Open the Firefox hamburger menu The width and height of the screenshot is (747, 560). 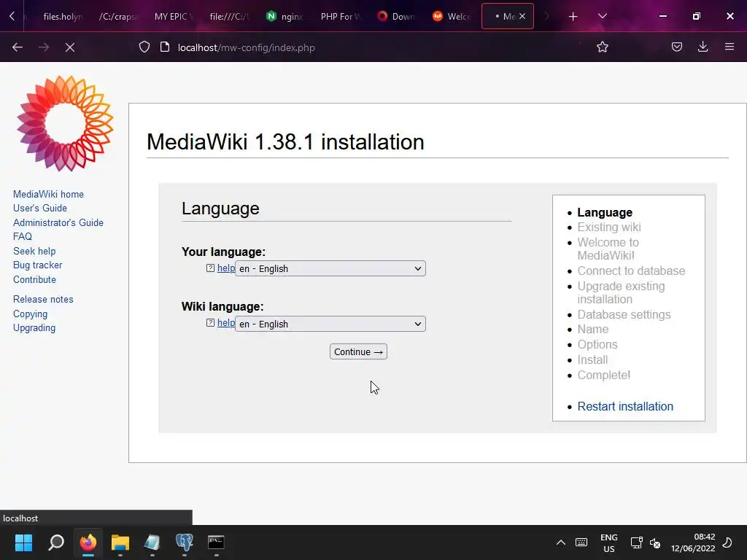(729, 47)
